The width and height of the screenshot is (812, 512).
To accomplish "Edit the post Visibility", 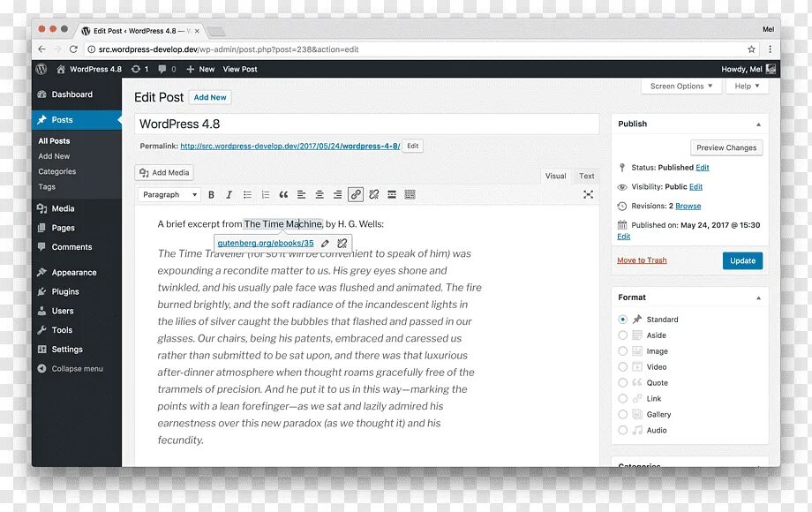I will (x=695, y=187).
